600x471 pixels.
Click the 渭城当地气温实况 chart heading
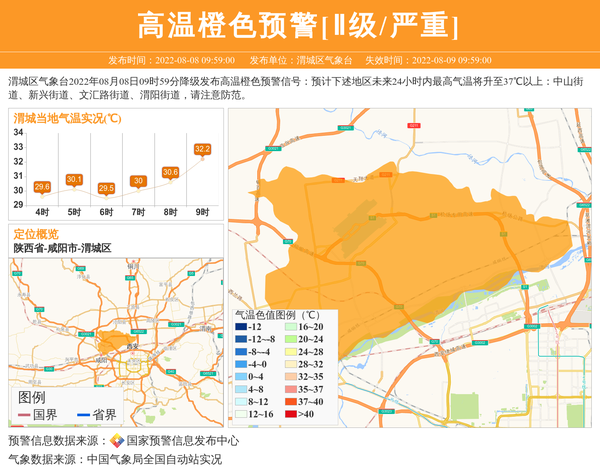pos(68,119)
